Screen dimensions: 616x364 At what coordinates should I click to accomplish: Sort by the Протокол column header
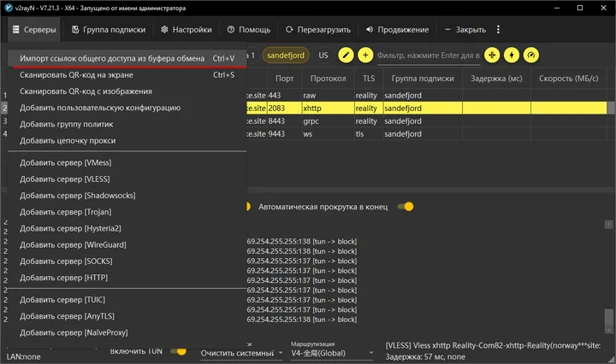[x=328, y=79]
